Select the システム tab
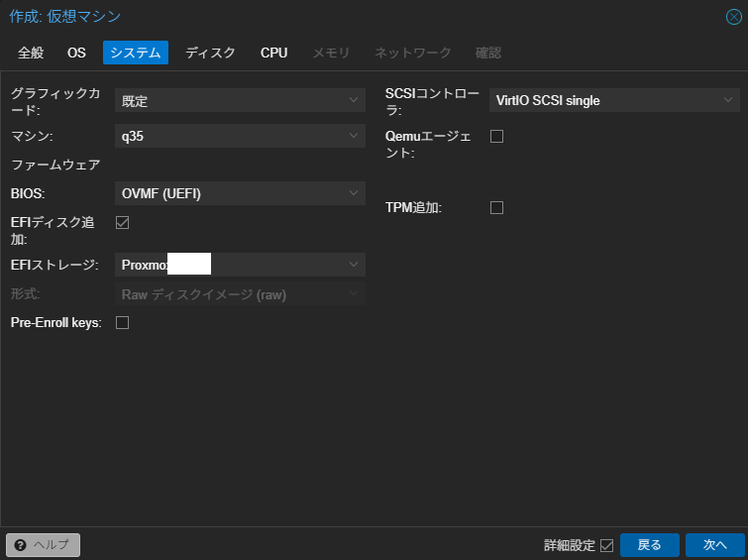Image resolution: width=748 pixels, height=560 pixels. 136,53
